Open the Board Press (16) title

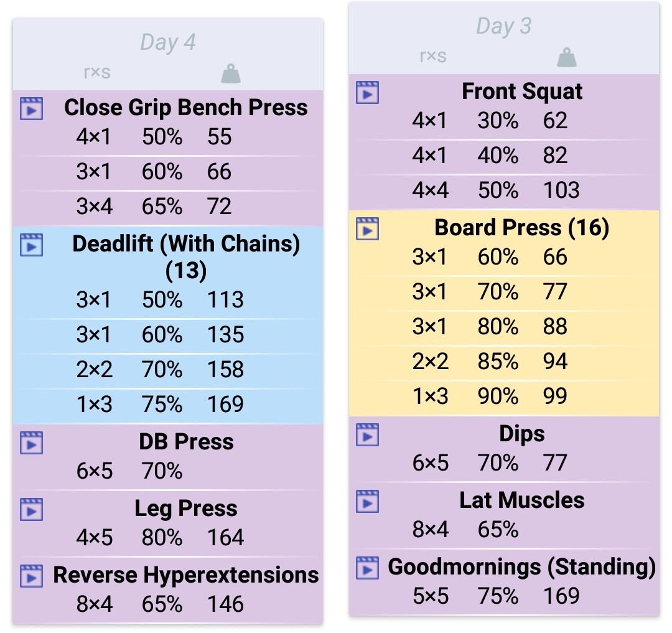(x=521, y=228)
